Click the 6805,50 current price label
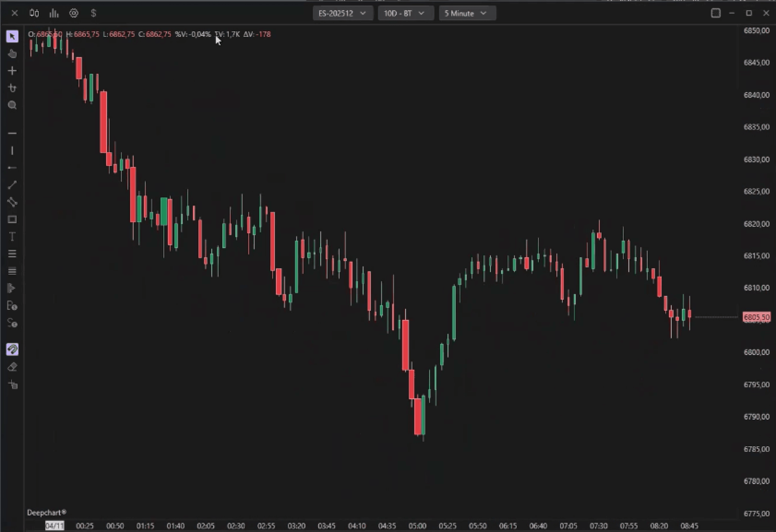 coord(756,317)
